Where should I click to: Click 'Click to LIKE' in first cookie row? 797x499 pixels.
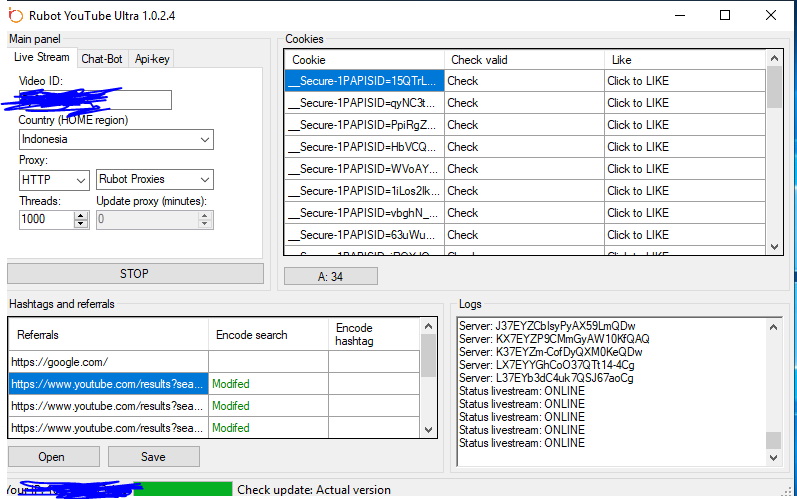coord(638,81)
